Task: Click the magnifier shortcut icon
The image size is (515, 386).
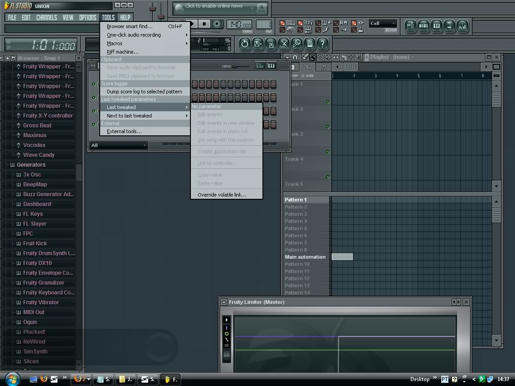Action: click(x=296, y=43)
